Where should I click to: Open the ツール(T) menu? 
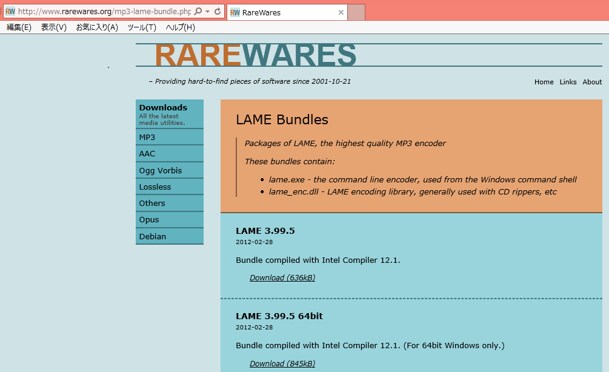tap(142, 27)
